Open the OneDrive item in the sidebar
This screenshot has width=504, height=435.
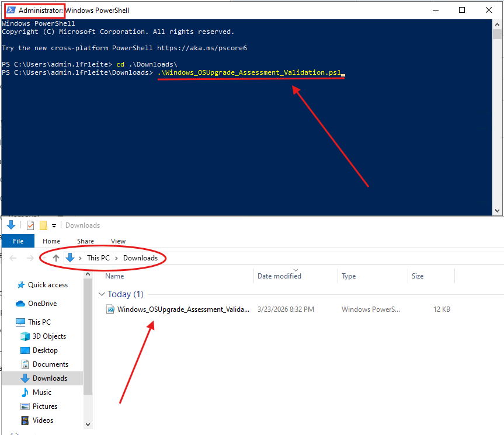(41, 304)
